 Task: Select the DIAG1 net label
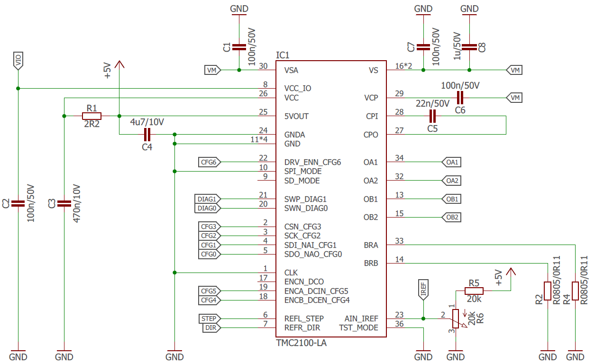[x=207, y=199]
